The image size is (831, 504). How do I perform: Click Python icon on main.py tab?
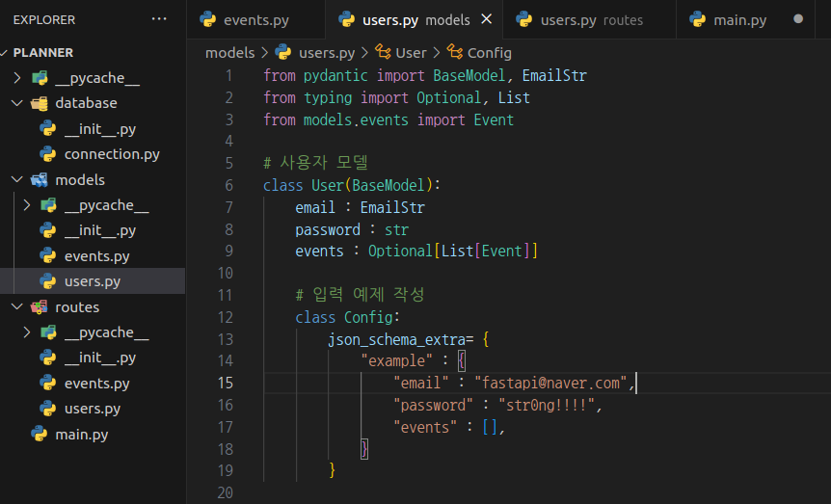[697, 19]
